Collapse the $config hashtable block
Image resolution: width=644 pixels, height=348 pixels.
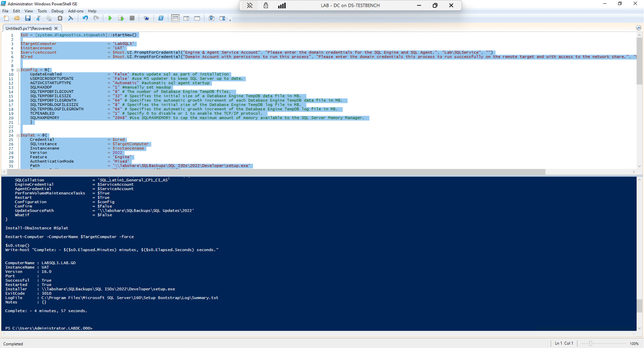[18, 70]
